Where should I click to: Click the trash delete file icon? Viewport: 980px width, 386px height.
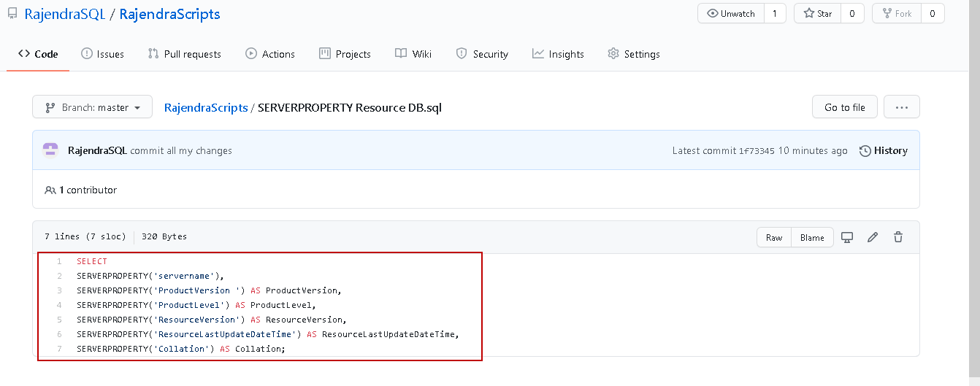tap(898, 237)
